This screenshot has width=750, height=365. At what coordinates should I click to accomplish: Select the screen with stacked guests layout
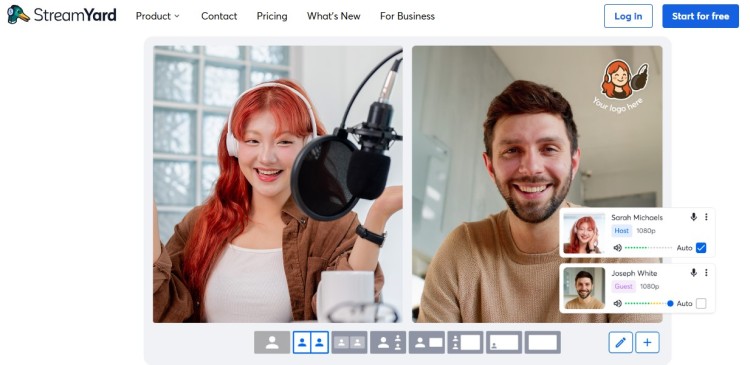(465, 343)
